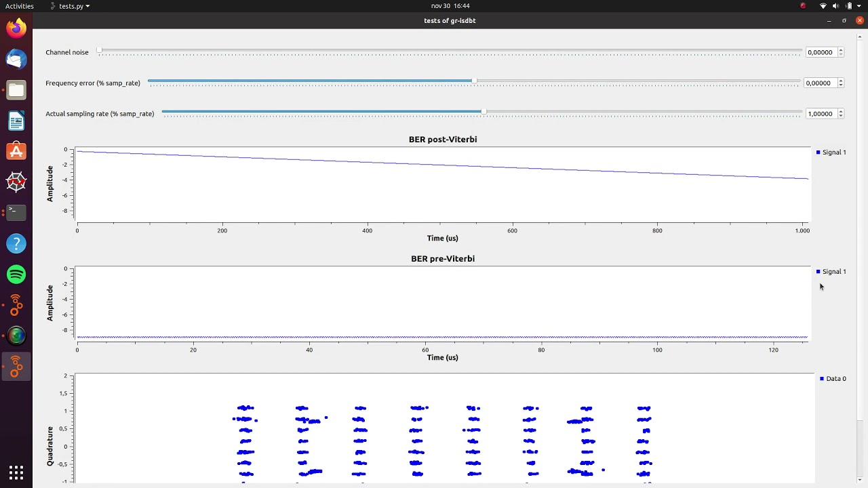Open the red spider-web app in dock
The image size is (868, 488).
pos(16,182)
